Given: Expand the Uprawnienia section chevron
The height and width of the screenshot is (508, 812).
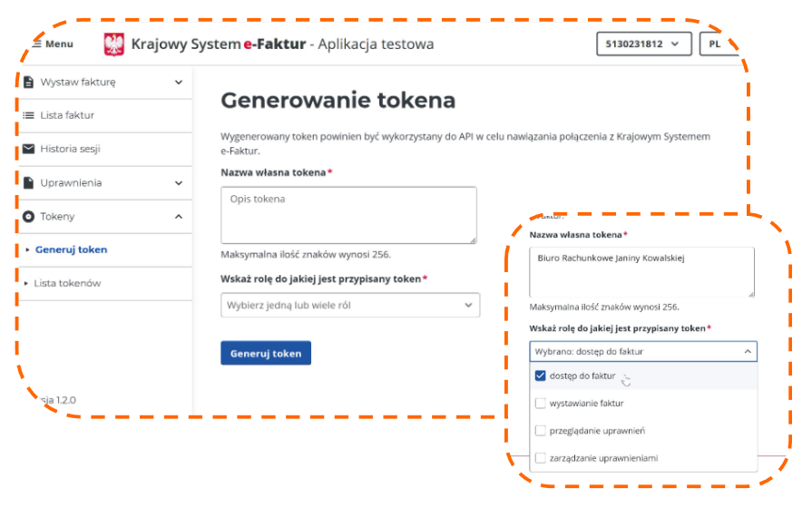Looking at the screenshot, I should pyautogui.click(x=179, y=183).
